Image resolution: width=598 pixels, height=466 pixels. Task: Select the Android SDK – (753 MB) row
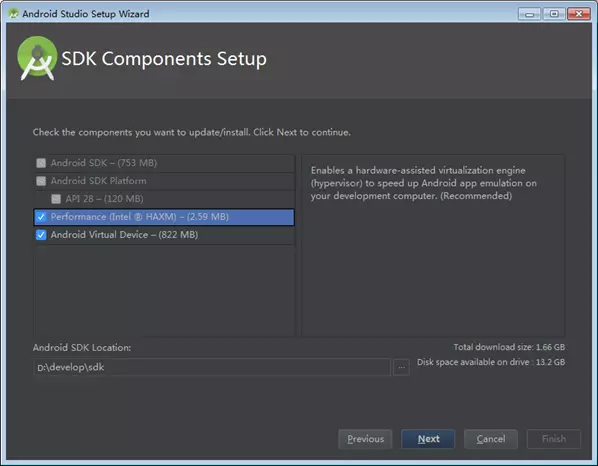164,163
